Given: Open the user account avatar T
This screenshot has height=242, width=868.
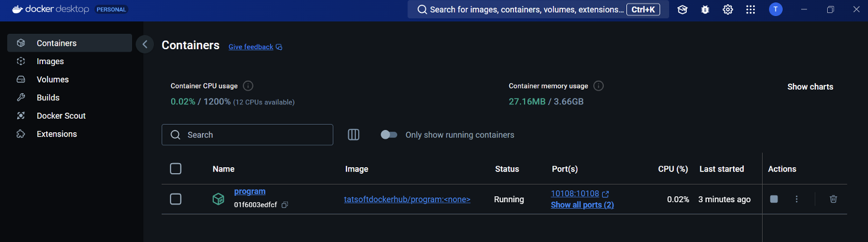Looking at the screenshot, I should click(x=776, y=9).
